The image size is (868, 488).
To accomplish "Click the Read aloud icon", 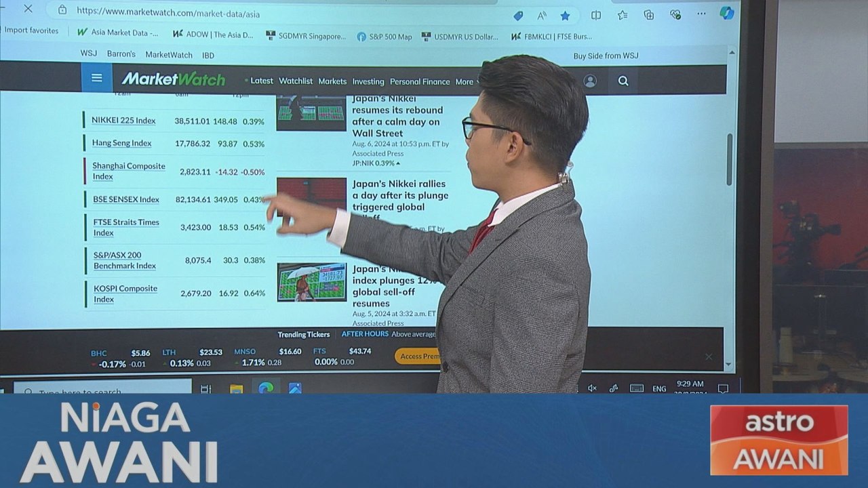I will pos(542,16).
